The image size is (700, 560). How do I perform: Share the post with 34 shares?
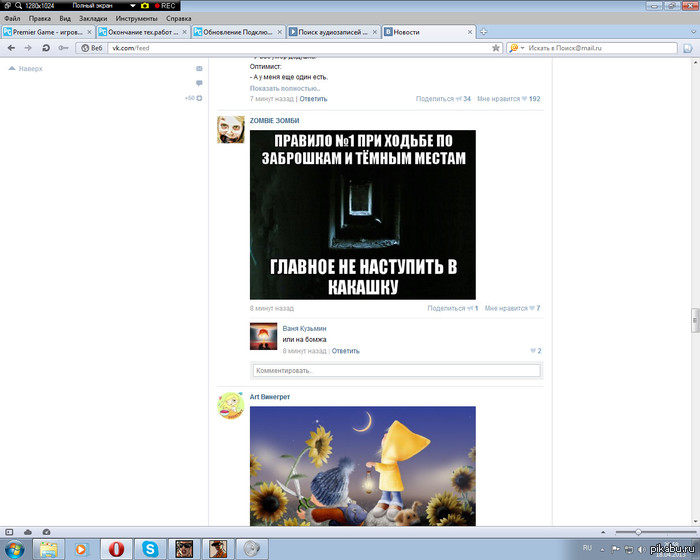[x=443, y=99]
